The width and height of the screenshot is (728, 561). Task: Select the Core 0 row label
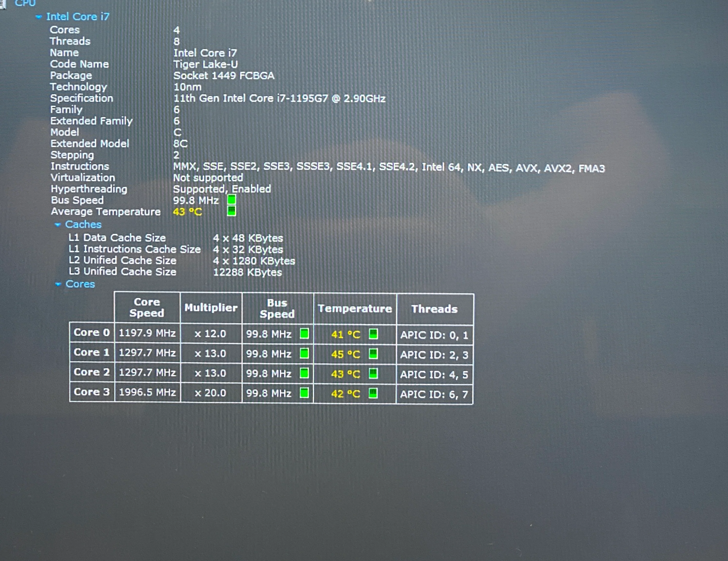point(92,332)
